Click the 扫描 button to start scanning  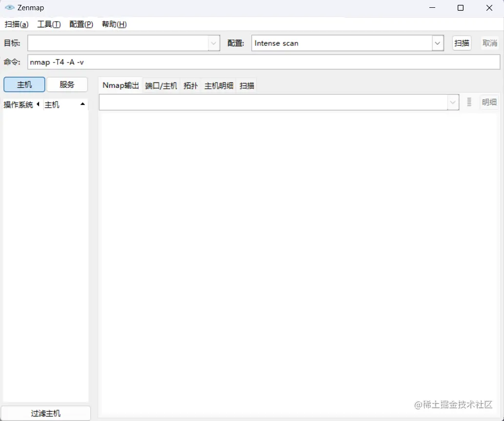(x=462, y=43)
